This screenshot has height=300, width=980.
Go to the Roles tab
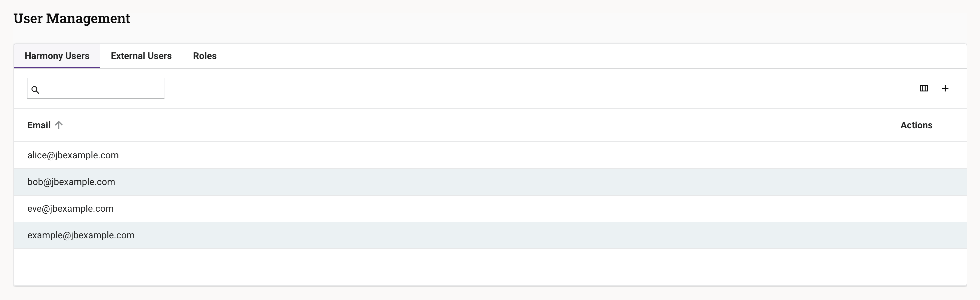click(205, 56)
